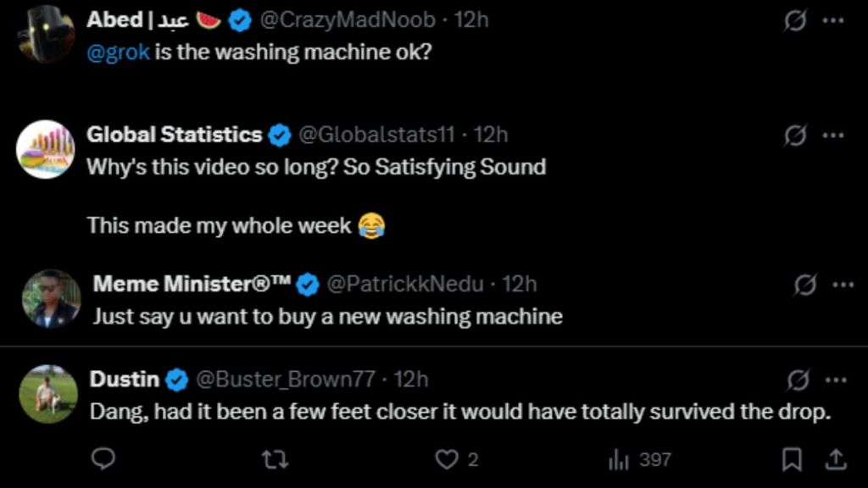This screenshot has height=488, width=868.
Task: Click the @grok mention link
Action: (119, 52)
